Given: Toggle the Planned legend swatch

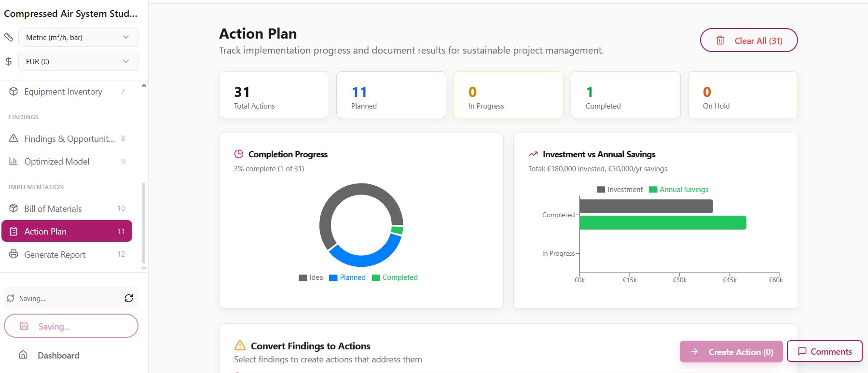Looking at the screenshot, I should coord(333,277).
